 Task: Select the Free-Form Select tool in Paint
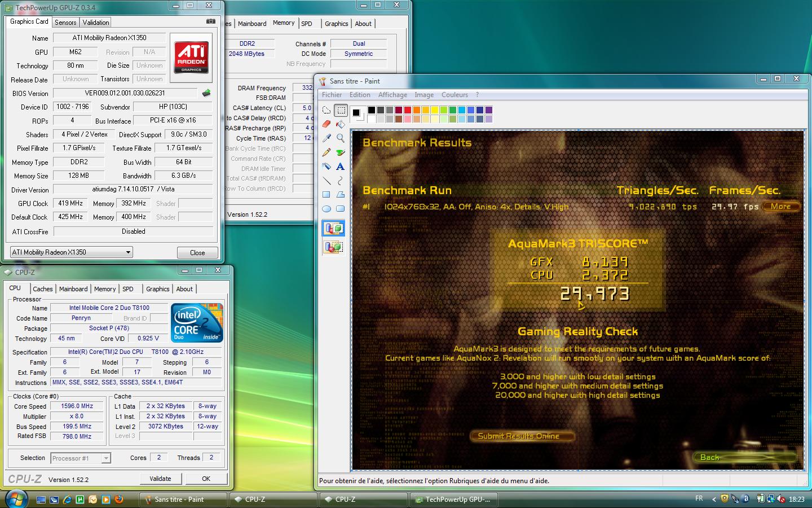(x=326, y=110)
